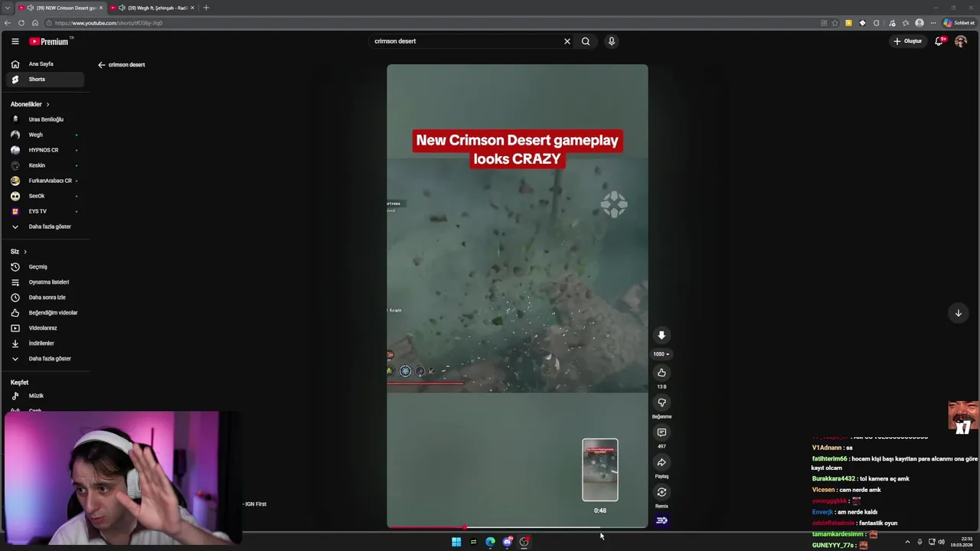Screen dimensions: 980x551
Task: Open Shorts in the sidebar
Action: click(x=44, y=80)
